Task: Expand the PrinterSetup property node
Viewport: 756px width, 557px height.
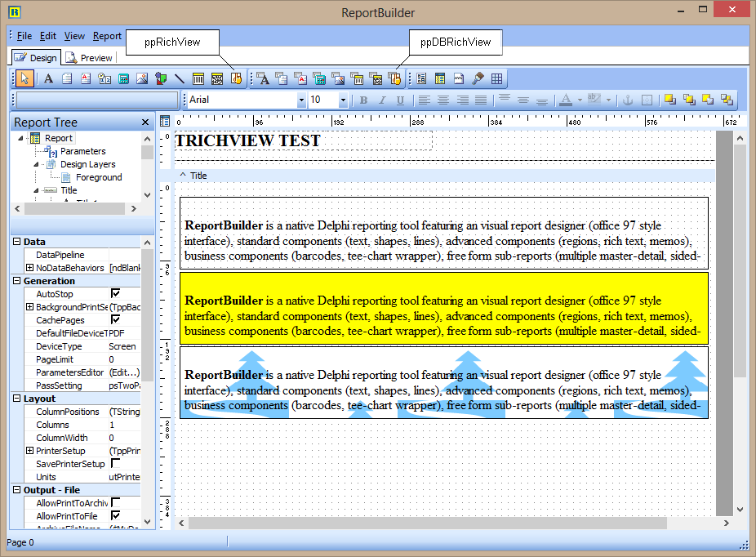Action: [30, 451]
